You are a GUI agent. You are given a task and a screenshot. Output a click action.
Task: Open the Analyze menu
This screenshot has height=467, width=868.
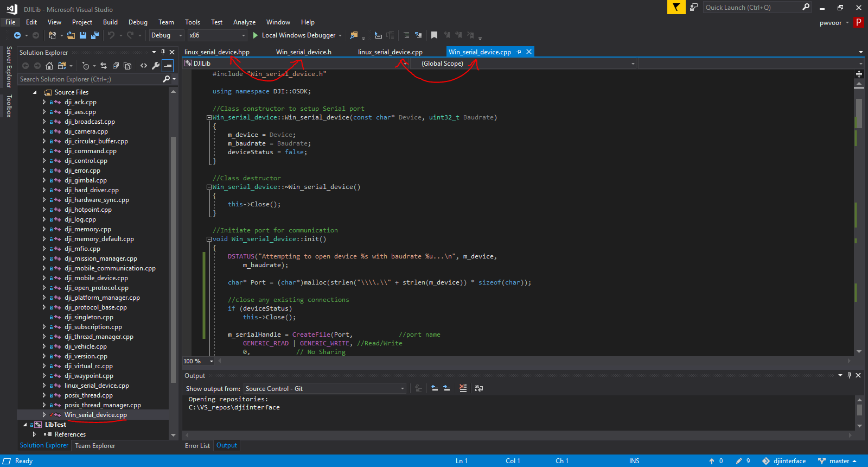[x=244, y=22]
